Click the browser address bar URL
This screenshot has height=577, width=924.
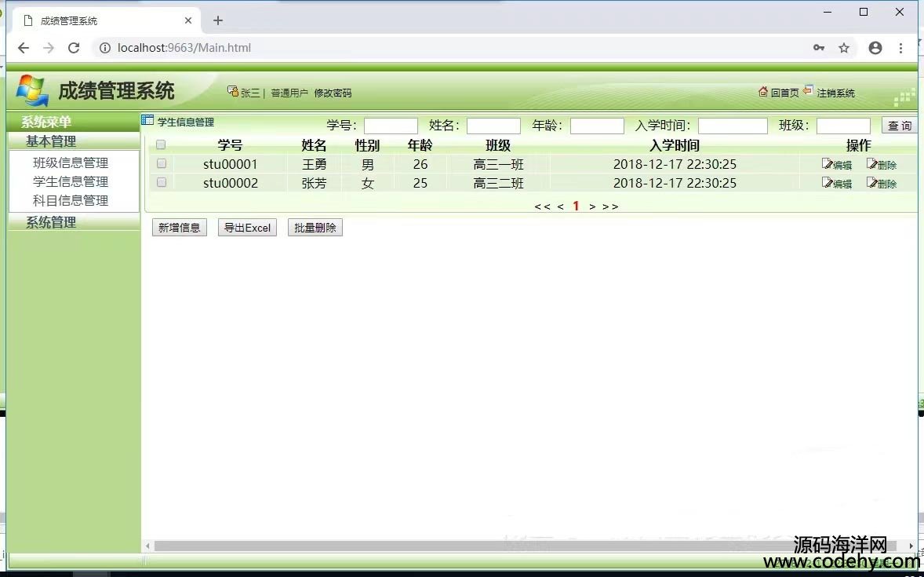point(184,48)
